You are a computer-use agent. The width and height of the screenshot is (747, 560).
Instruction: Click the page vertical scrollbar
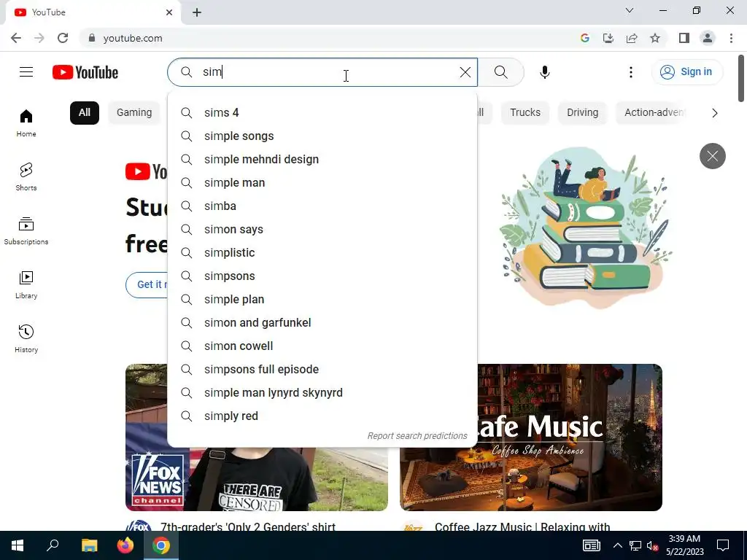pos(741,79)
